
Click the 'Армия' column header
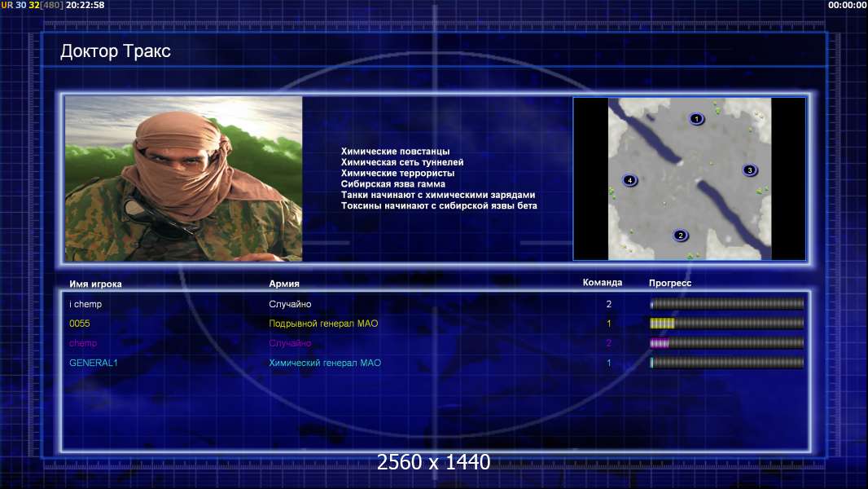[x=284, y=284]
